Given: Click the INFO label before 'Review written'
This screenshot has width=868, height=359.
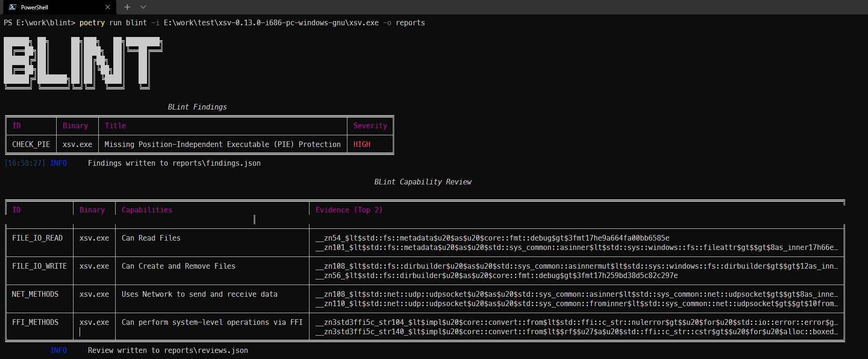Looking at the screenshot, I should pos(59,351).
